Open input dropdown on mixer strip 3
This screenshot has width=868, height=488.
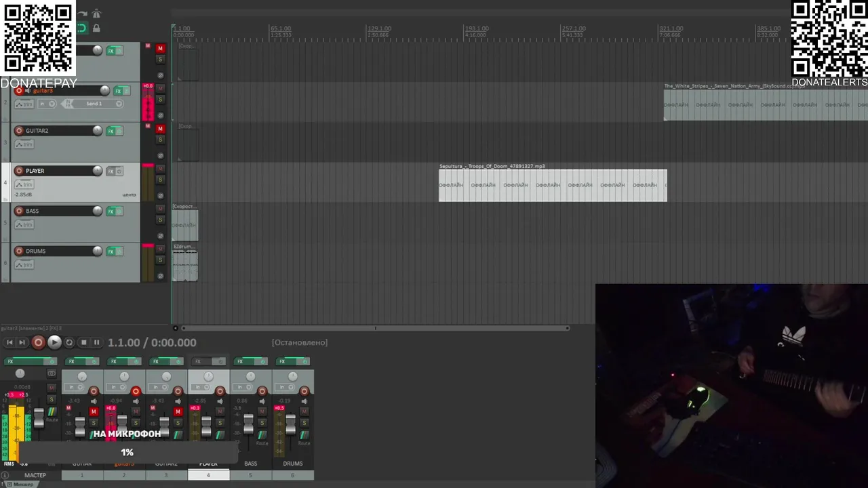[x=157, y=388]
